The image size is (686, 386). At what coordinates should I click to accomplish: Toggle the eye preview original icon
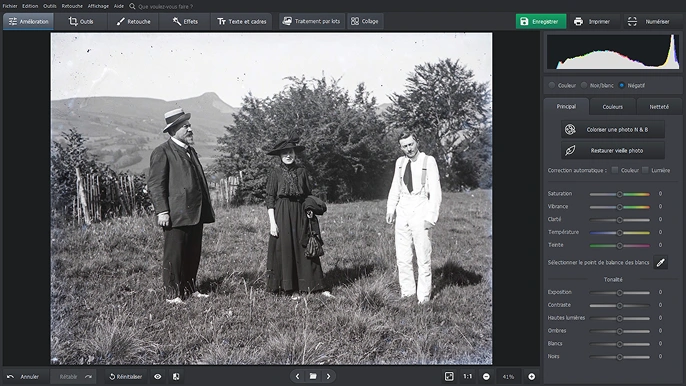point(158,376)
